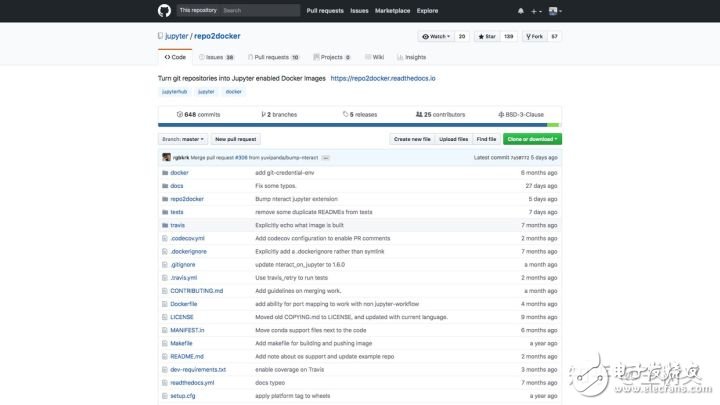Screen dimensions: 720x405
Task: Open the notifications bell
Action: 520,11
